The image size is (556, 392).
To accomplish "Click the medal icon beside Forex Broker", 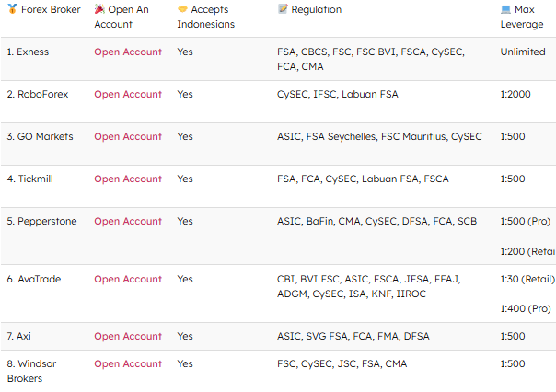I will click(x=12, y=9).
